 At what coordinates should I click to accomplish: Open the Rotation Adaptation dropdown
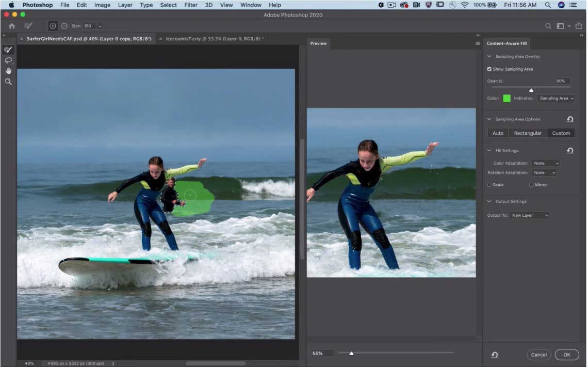[x=544, y=173]
